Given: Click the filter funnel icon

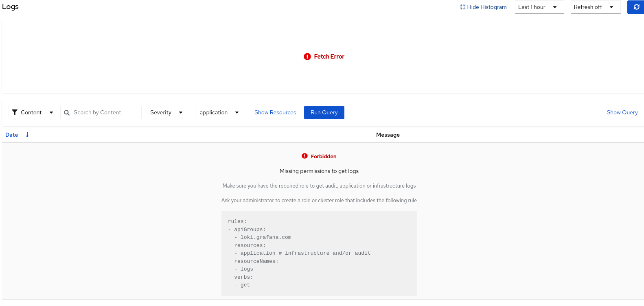Looking at the screenshot, I should pos(15,112).
